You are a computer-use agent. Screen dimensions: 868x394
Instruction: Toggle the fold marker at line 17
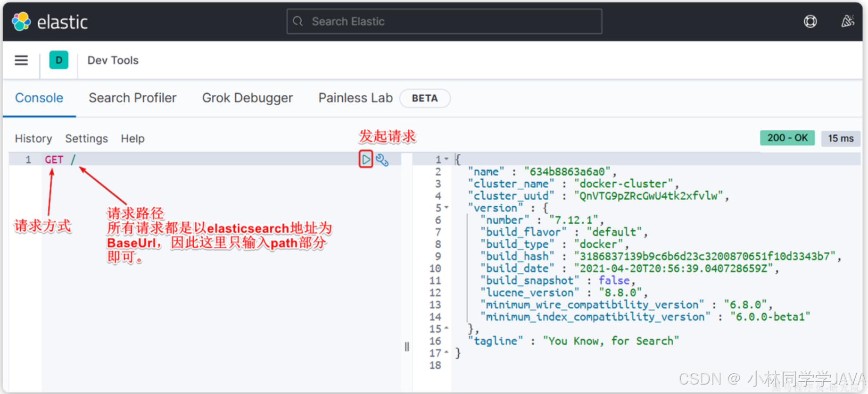[x=446, y=352]
